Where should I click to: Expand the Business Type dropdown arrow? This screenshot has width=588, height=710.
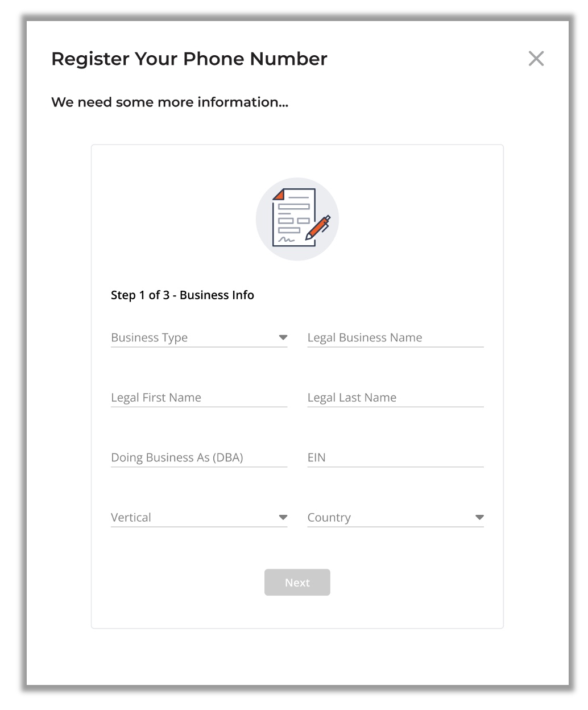pos(283,337)
